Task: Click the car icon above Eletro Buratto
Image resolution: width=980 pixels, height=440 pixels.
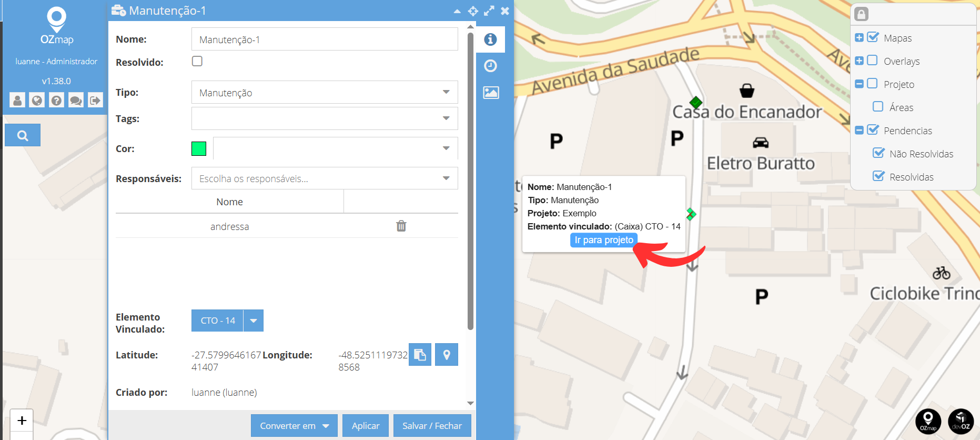Action: (761, 143)
